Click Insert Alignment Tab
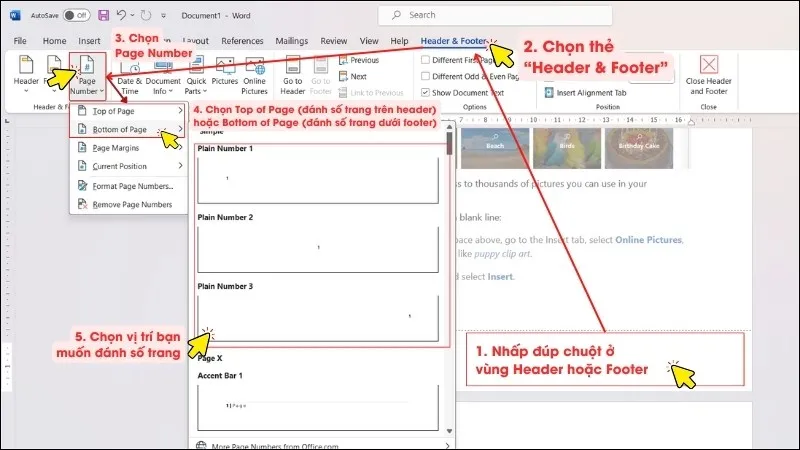 coord(590,92)
